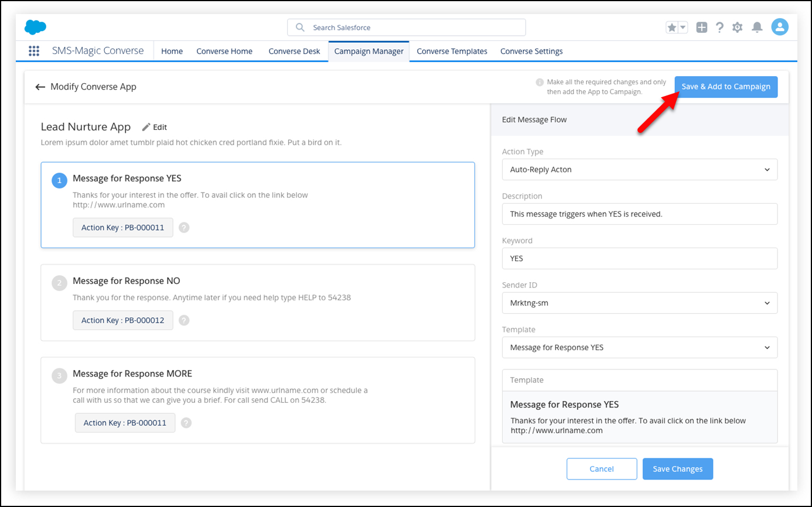Viewport: 812px width, 507px height.
Task: Click the Response NO message body text
Action: click(x=211, y=297)
